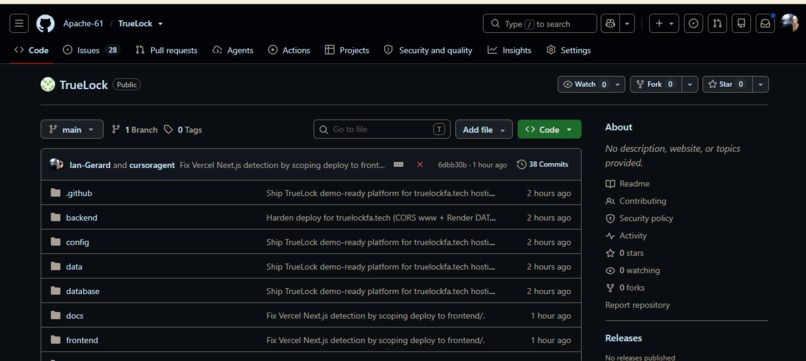Click the cursoragent author link
Viewport: 806px width, 361px height.
(152, 165)
